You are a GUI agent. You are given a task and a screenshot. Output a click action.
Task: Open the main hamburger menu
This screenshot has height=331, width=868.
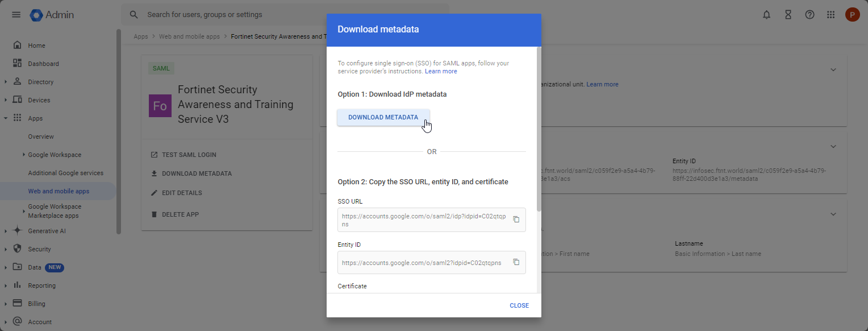[x=16, y=15]
